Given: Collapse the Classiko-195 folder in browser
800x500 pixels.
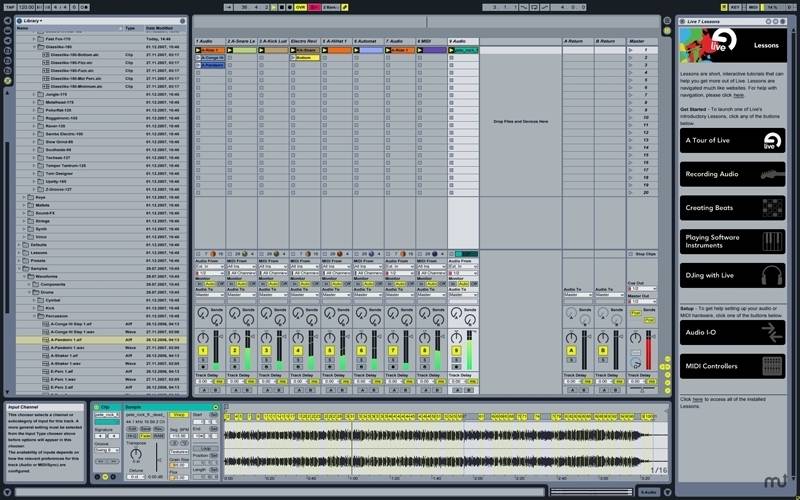Looking at the screenshot, I should tap(35, 46).
